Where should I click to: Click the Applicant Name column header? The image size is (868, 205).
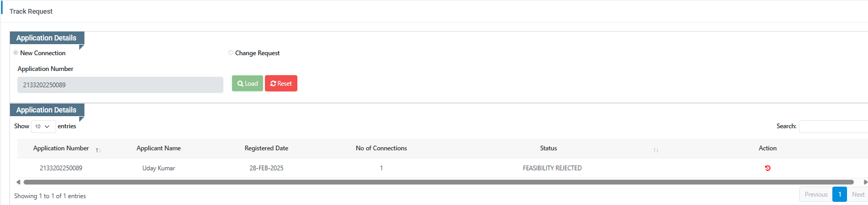click(x=158, y=148)
